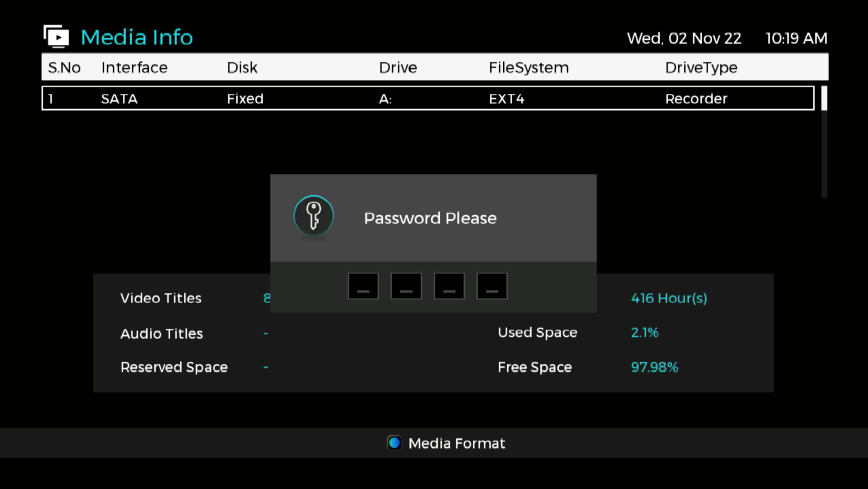The image size is (868, 489).
Task: Click the Password Please prompt text
Action: tap(430, 218)
